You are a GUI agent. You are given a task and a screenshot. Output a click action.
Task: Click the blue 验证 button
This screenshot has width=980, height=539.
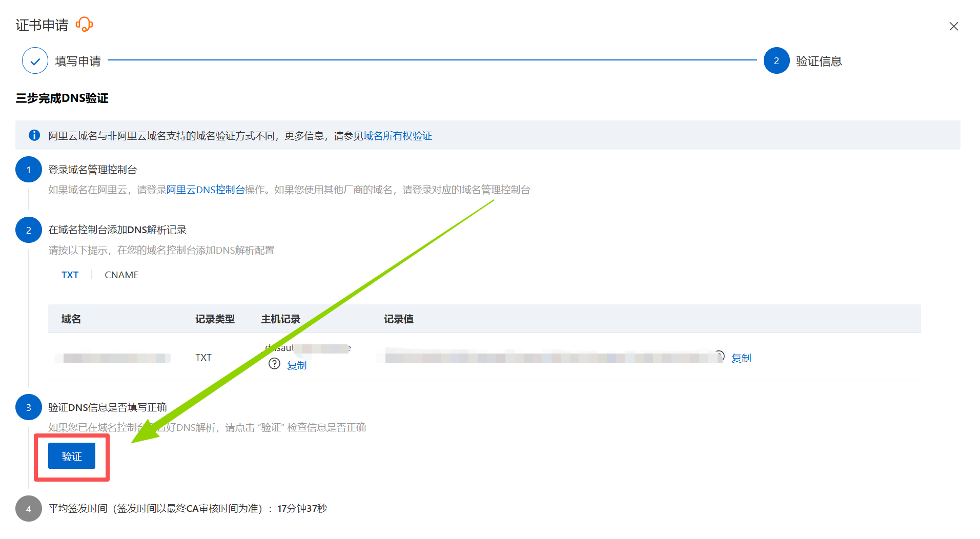click(x=72, y=456)
